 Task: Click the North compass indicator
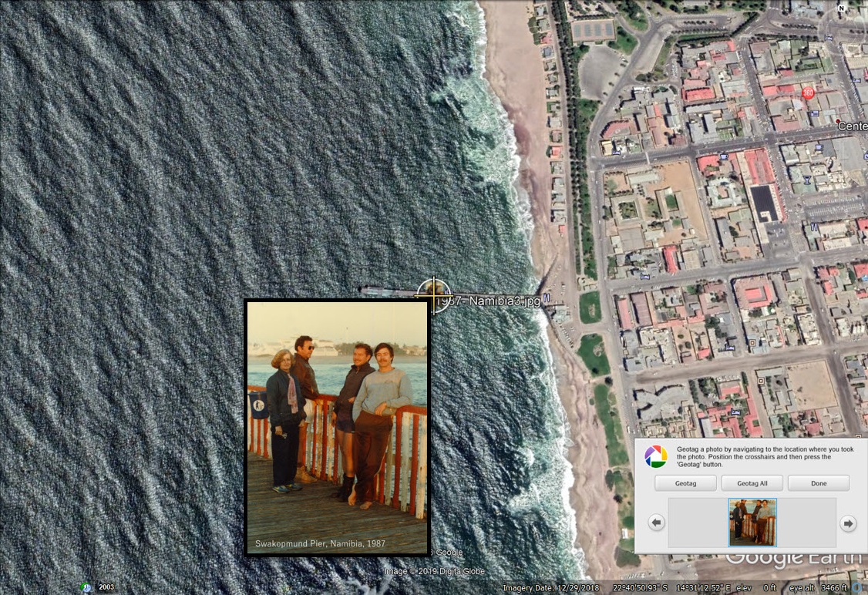[x=841, y=9]
